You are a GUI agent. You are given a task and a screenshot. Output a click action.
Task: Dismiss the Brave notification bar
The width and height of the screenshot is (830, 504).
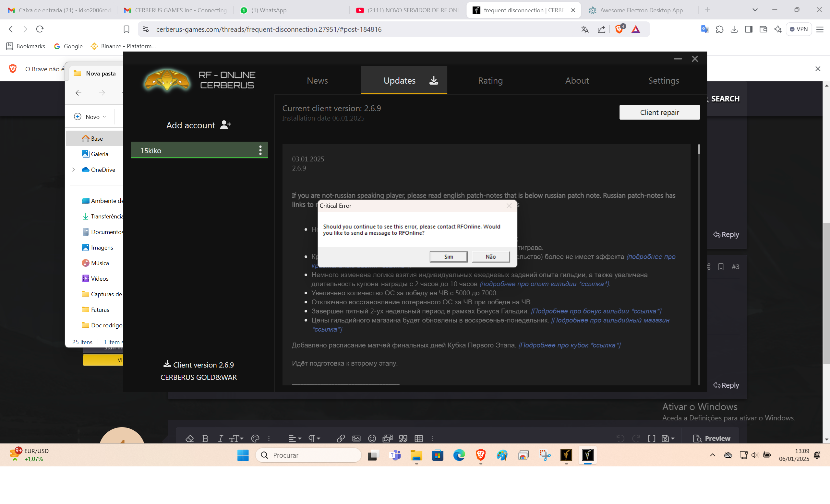coord(818,69)
